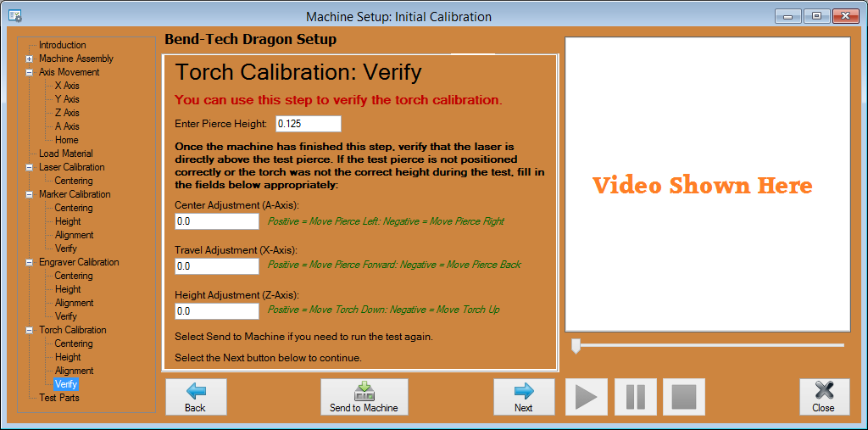Open the X Axis step
The image size is (868, 430).
[x=67, y=86]
